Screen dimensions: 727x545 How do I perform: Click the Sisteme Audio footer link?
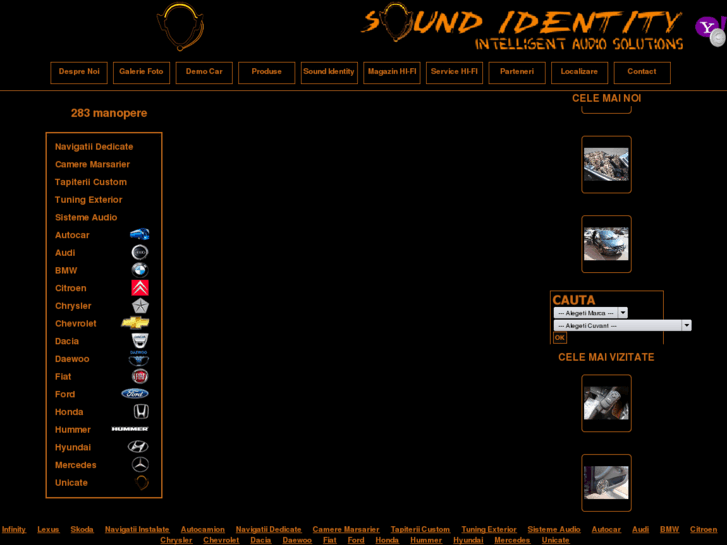click(554, 529)
